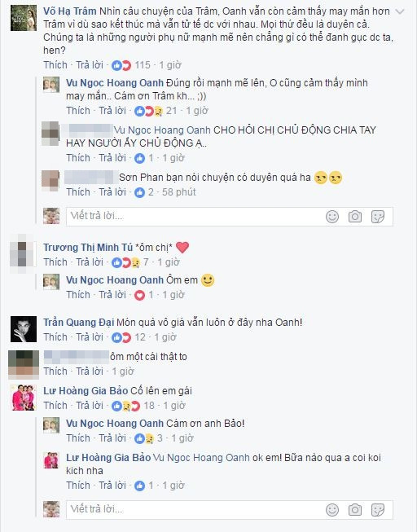Reply to "Cố lên em gái" comment
This screenshot has width=417, height=532.
90,406
